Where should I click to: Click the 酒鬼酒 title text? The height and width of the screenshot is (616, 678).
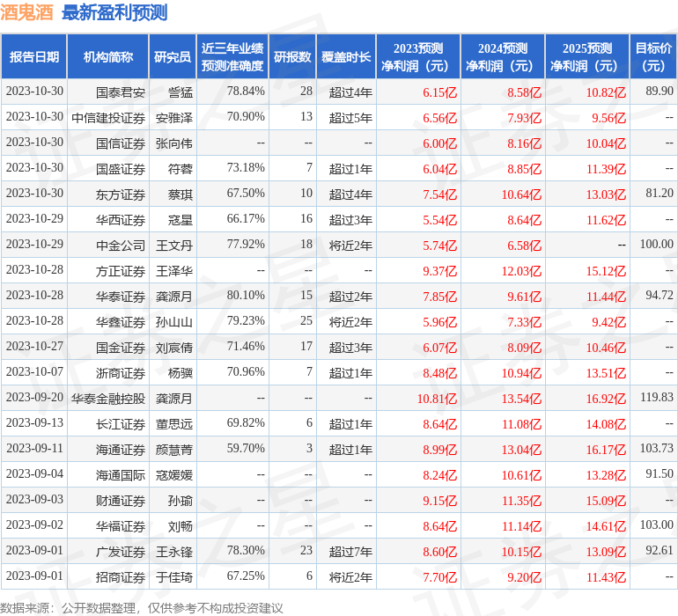tap(26, 12)
